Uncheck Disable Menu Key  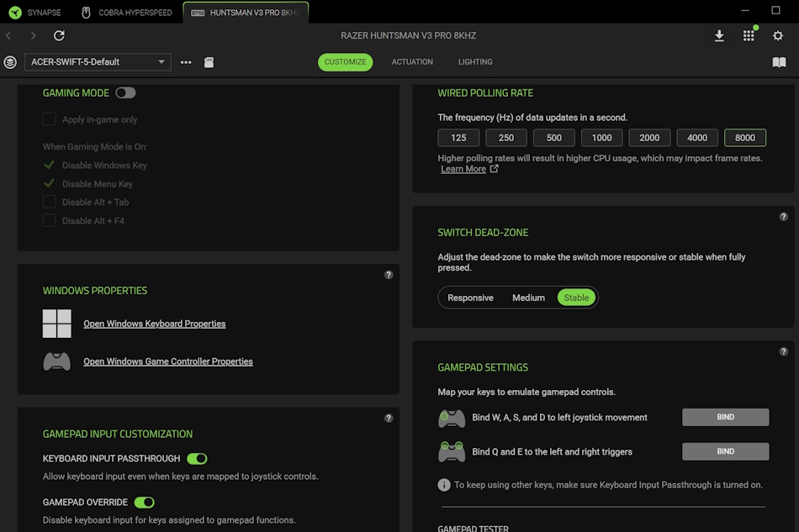(x=50, y=184)
